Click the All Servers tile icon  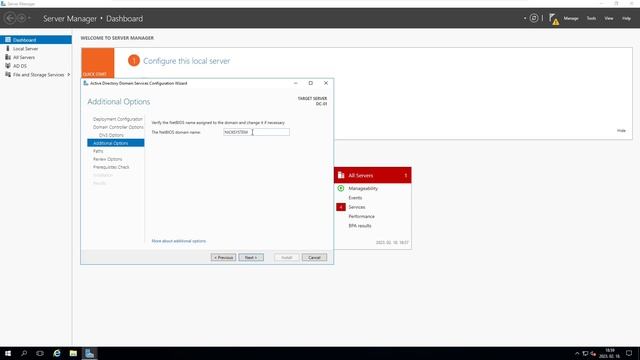[x=341, y=175]
